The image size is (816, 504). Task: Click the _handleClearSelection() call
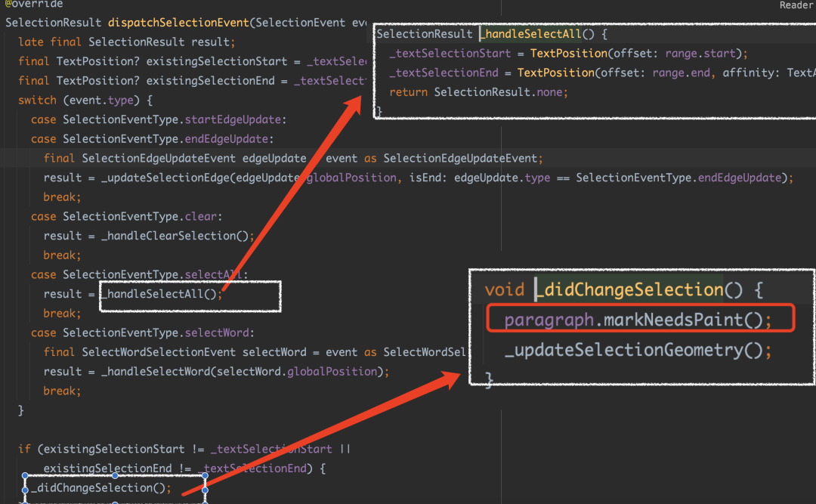[x=178, y=236]
